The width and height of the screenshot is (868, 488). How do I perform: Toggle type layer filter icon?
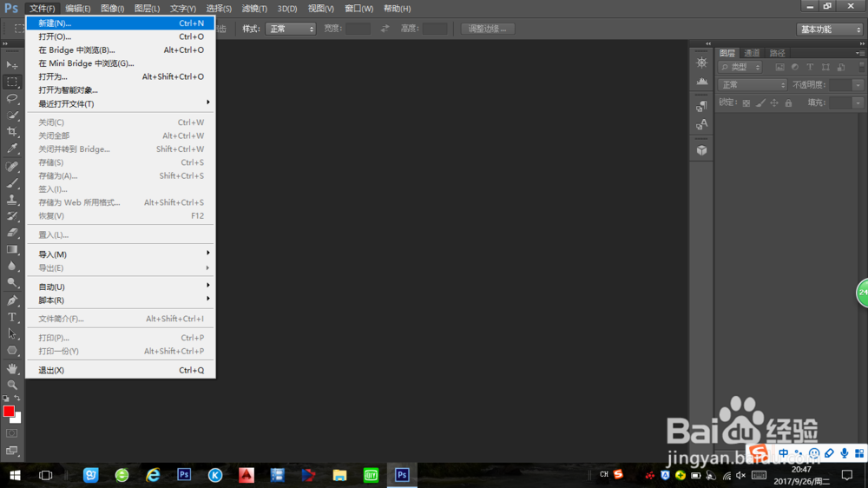[x=810, y=67]
